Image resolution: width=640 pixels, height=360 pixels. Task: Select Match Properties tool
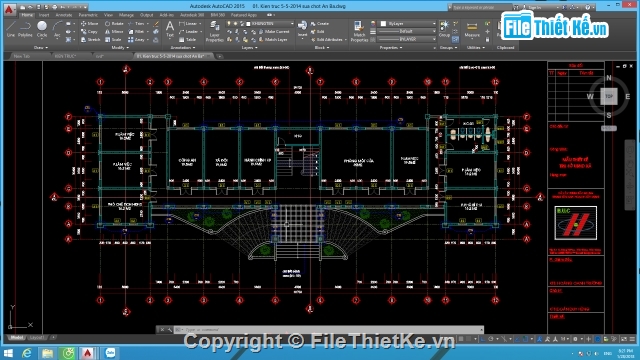click(x=359, y=32)
